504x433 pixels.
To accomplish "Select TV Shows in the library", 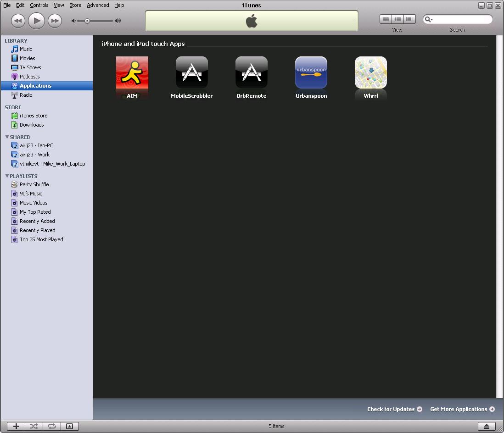I will point(47,67).
